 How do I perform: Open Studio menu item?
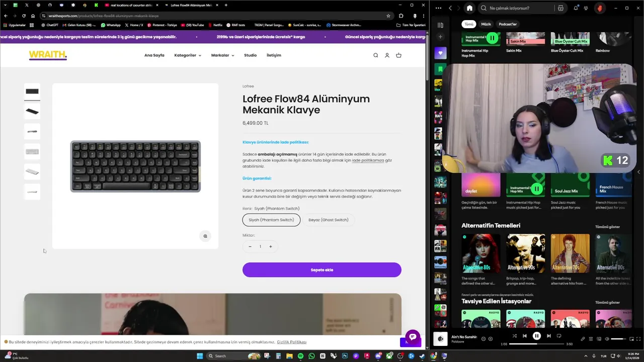[x=250, y=55]
